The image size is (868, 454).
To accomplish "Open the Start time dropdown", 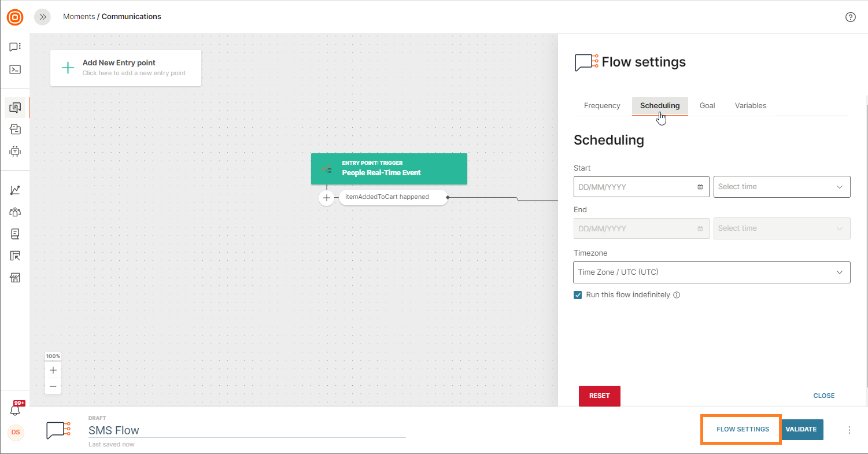I will 781,187.
